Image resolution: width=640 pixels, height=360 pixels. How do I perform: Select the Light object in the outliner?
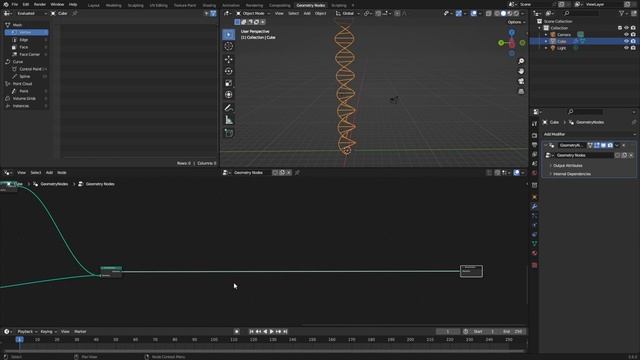pyautogui.click(x=561, y=48)
